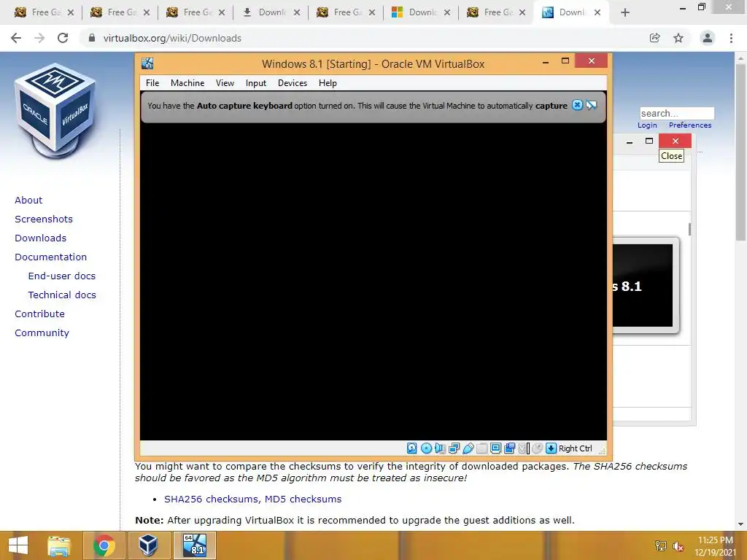
Task: Reload the page in Chrome
Action: tap(63, 38)
